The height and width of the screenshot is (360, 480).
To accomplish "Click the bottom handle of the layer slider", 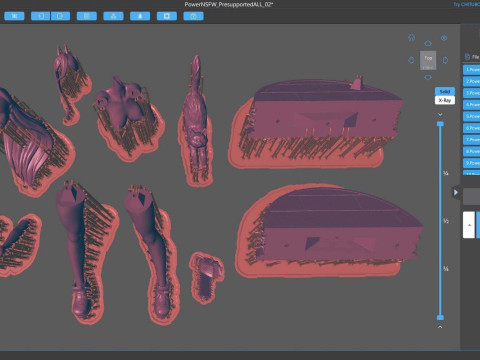I will click(x=440, y=317).
